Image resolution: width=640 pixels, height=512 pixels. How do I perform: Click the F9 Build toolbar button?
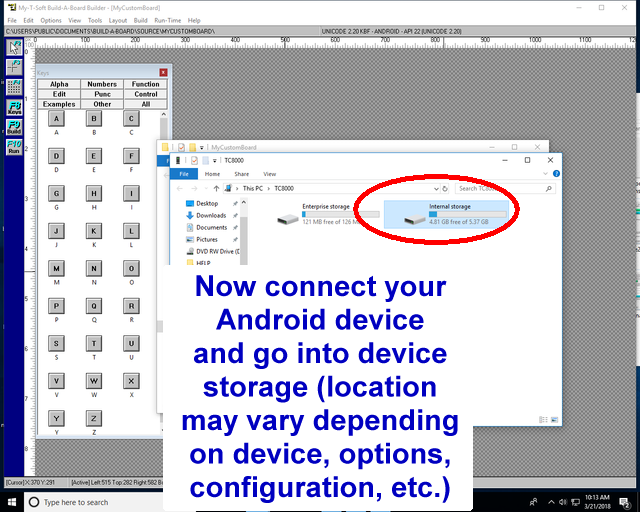click(x=15, y=127)
